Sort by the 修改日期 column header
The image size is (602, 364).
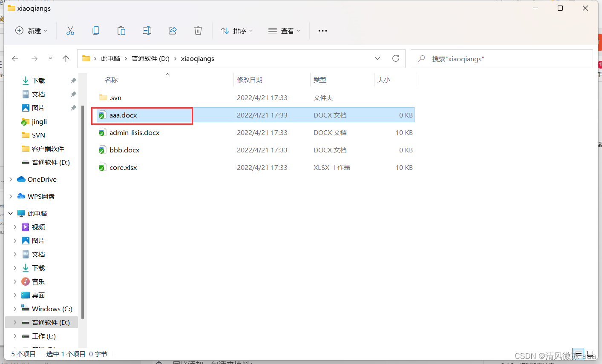250,80
